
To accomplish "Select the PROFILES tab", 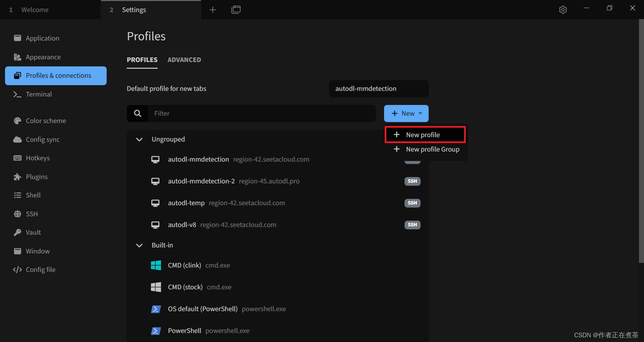I will 142,60.
